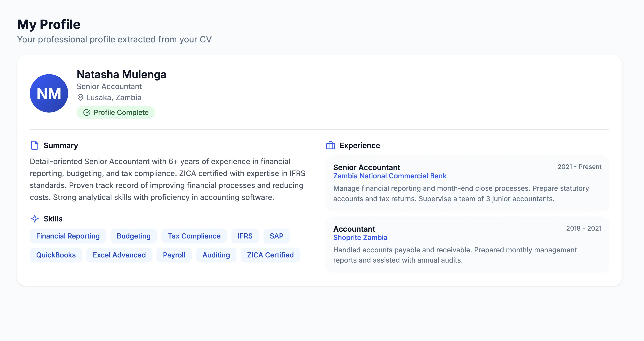644x341 pixels.
Task: Select the SAP skill tag
Action: coord(276,236)
